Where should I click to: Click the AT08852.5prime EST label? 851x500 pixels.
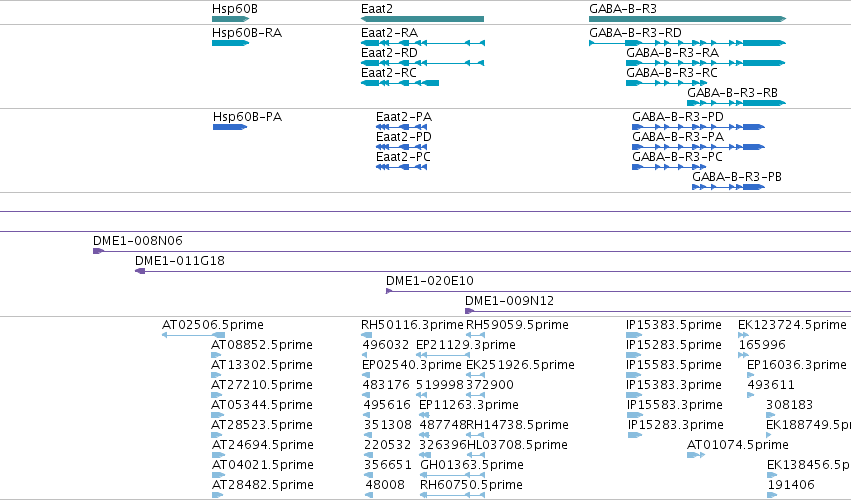pyautogui.click(x=262, y=345)
